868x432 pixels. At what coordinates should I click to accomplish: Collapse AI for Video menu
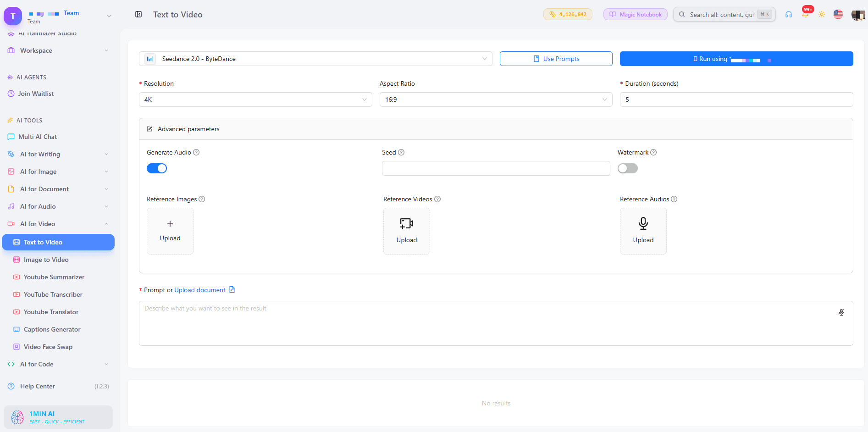click(58, 224)
